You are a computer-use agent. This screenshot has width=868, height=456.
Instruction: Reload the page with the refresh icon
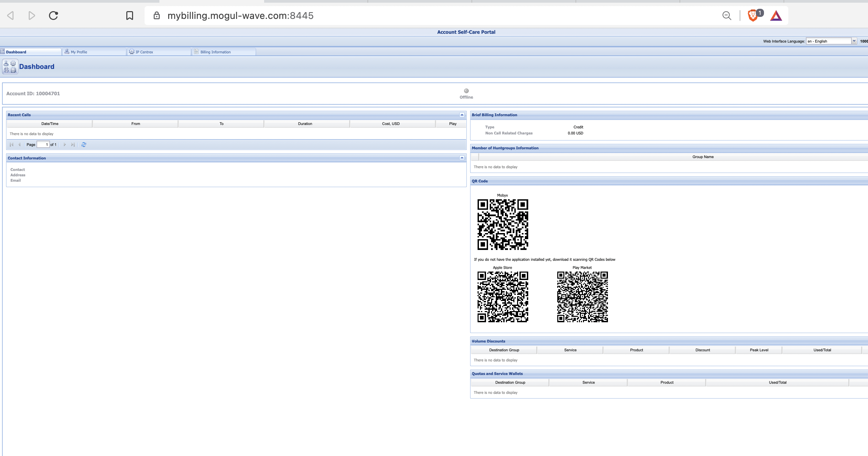click(x=53, y=16)
